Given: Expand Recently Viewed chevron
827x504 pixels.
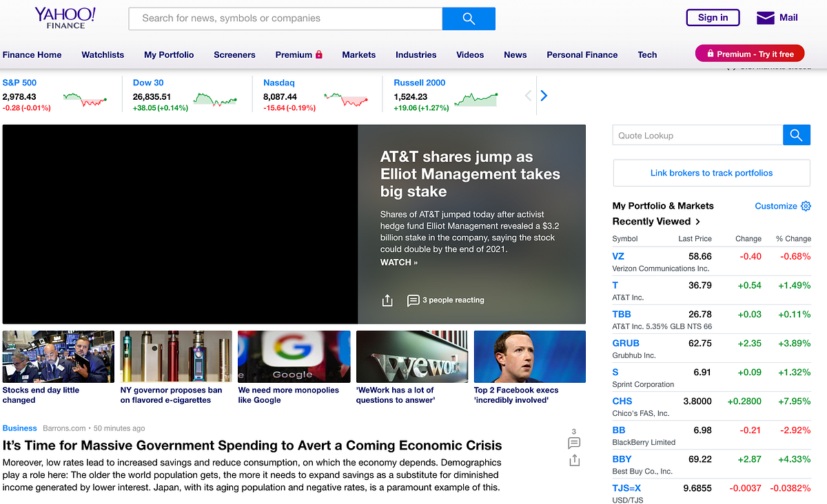Looking at the screenshot, I should (x=698, y=222).
